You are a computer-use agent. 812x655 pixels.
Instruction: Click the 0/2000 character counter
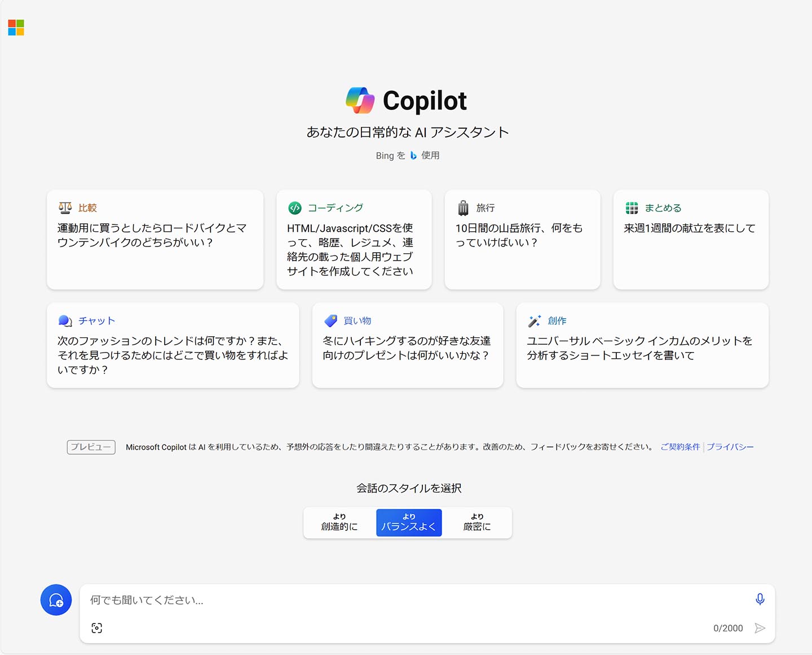coord(728,628)
